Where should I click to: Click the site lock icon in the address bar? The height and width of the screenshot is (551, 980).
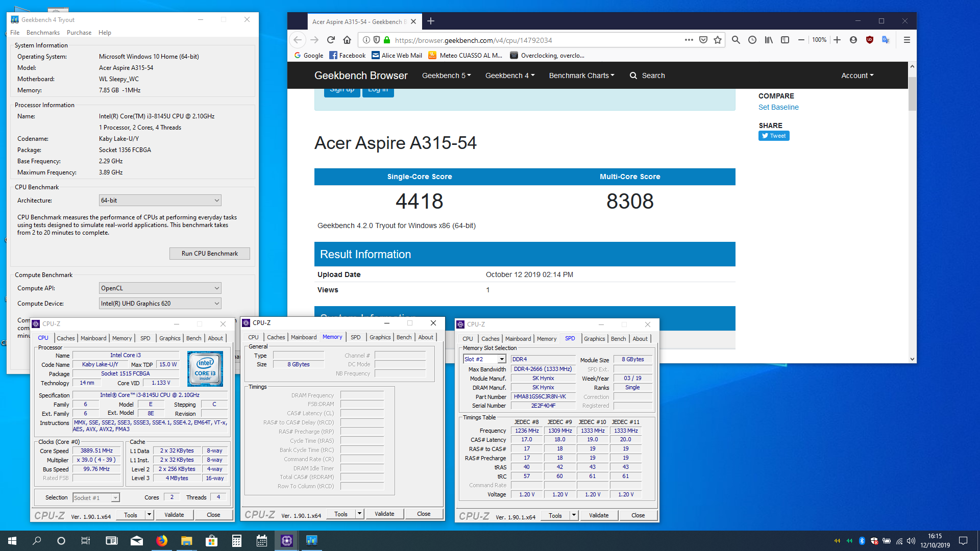(x=387, y=40)
